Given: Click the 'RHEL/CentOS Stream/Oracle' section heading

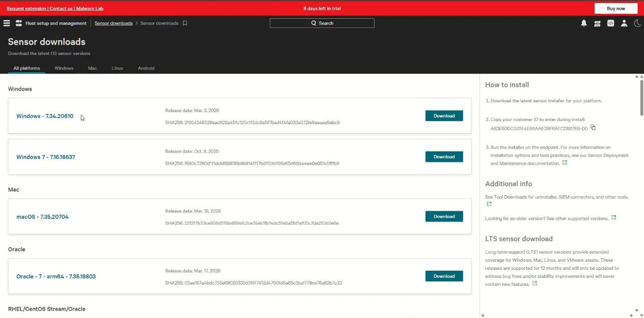Looking at the screenshot, I should pyautogui.click(x=46, y=309).
